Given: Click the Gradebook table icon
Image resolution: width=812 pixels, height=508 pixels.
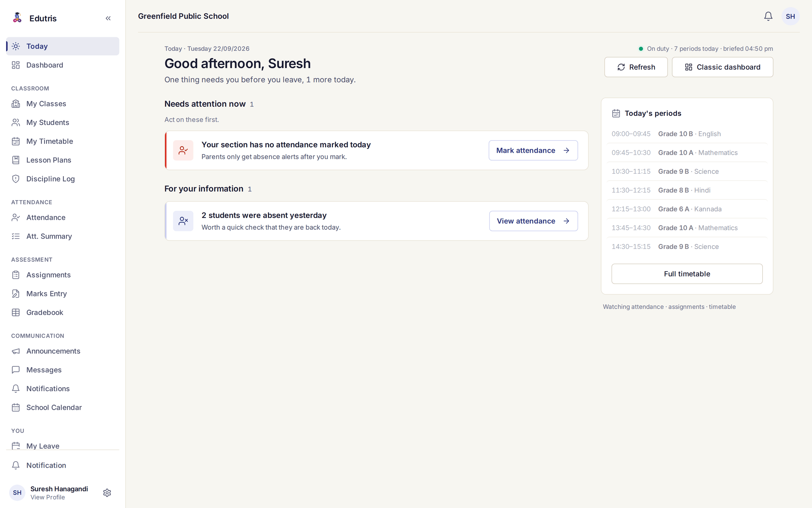Looking at the screenshot, I should 16,313.
